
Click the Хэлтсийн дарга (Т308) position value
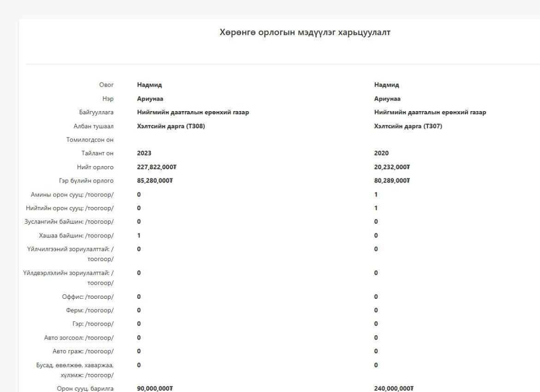click(x=171, y=126)
